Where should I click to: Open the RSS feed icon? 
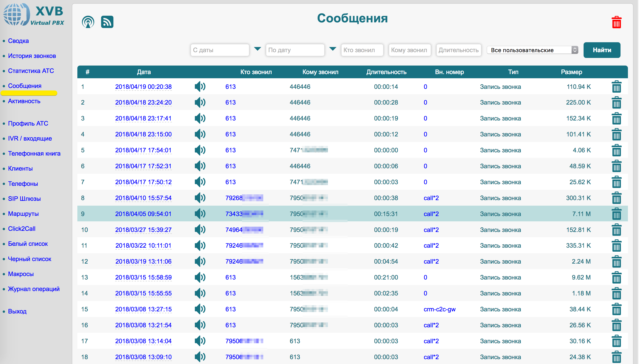point(107,22)
